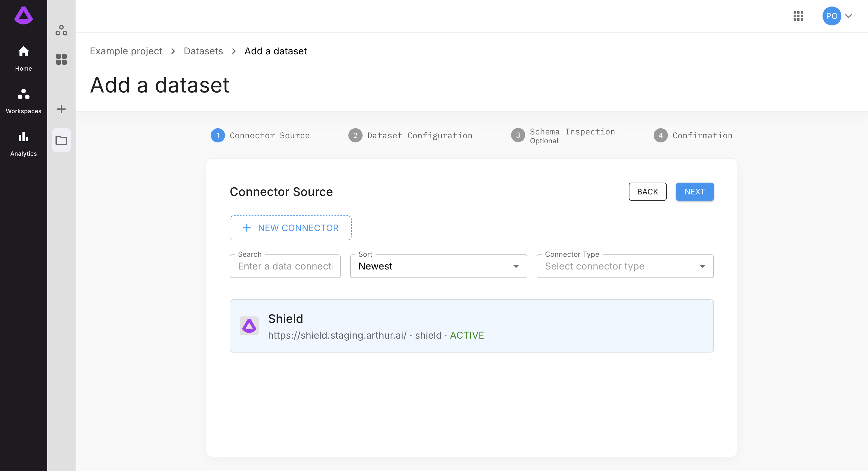Focus the Search data connector field

coord(285,266)
